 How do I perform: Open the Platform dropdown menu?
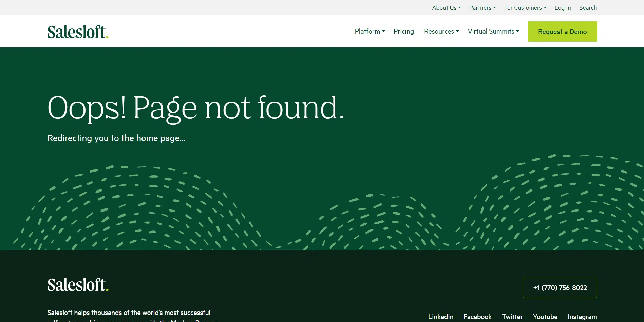(370, 31)
